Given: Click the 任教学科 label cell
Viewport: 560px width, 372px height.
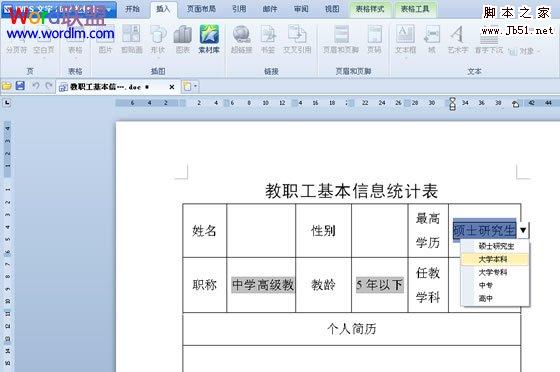Looking at the screenshot, I should click(428, 285).
